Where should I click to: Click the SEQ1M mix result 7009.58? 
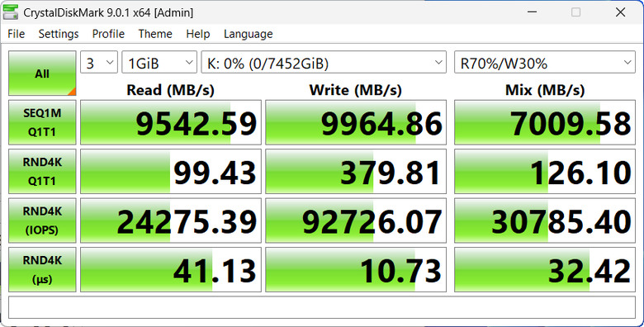545,122
